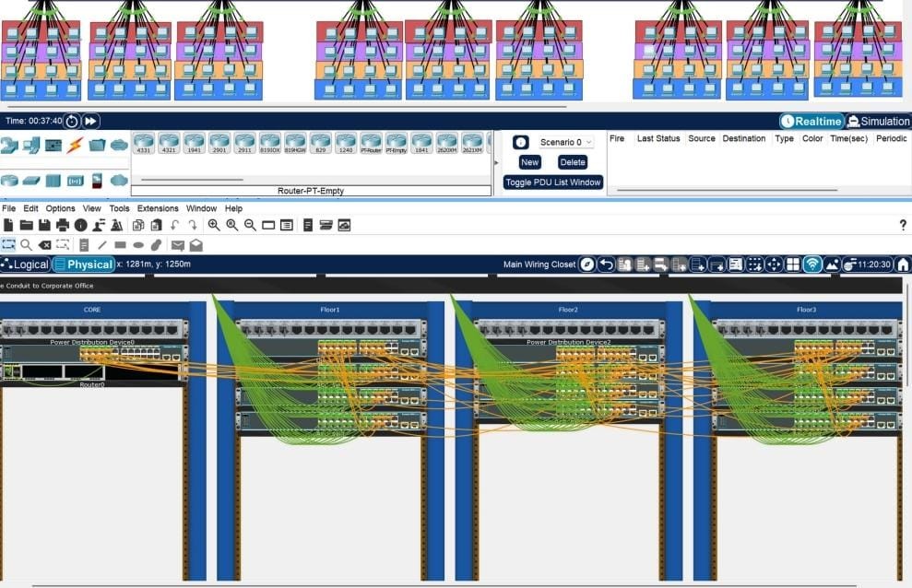
Task: Click the Delete scenario button
Action: 573,162
